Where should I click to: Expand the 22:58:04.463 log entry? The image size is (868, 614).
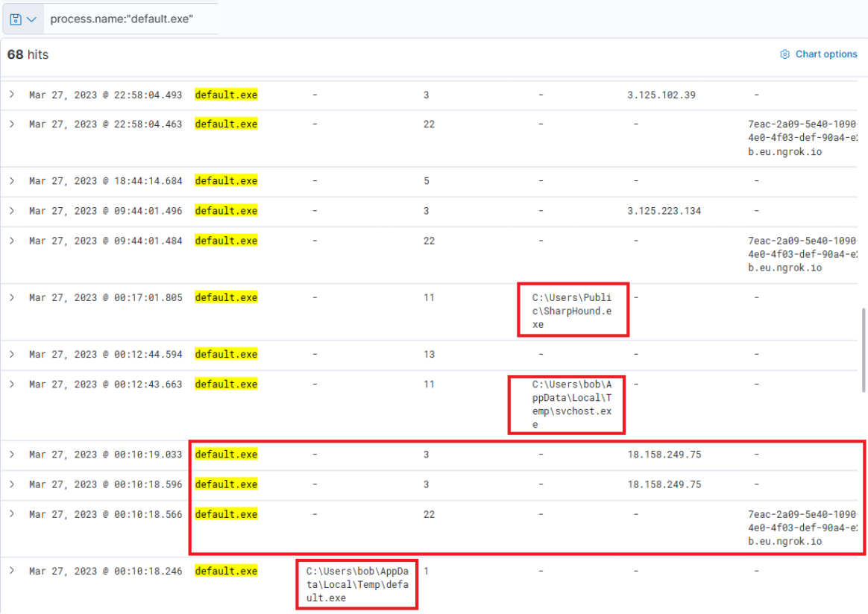(11, 124)
